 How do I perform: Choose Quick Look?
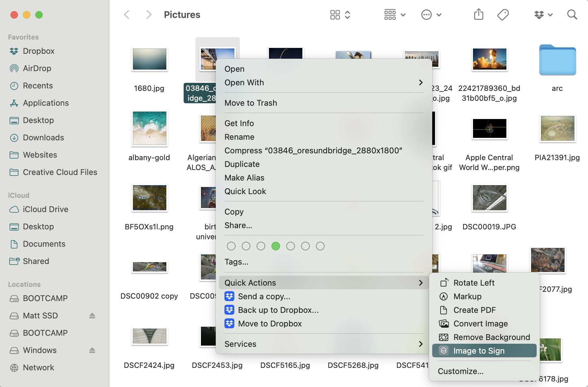click(324, 191)
